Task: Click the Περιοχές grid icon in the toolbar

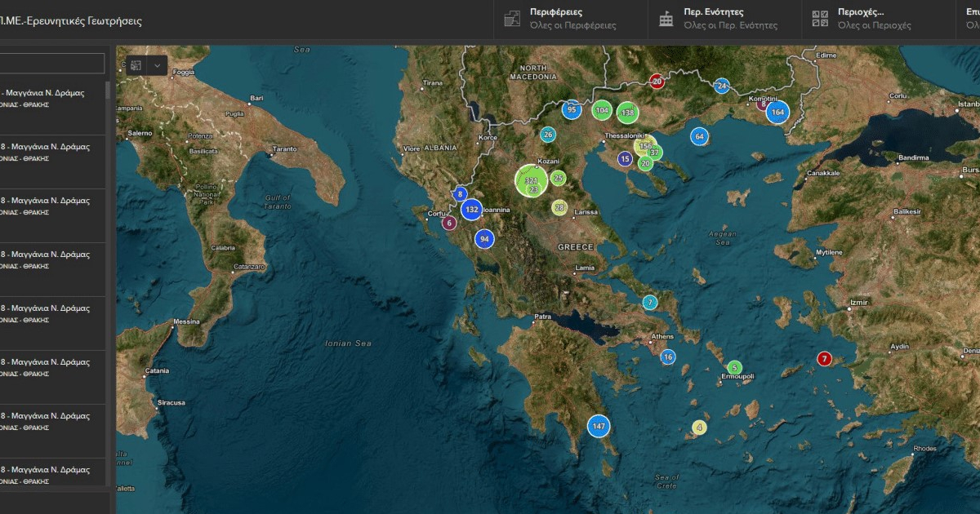Action: pyautogui.click(x=818, y=17)
